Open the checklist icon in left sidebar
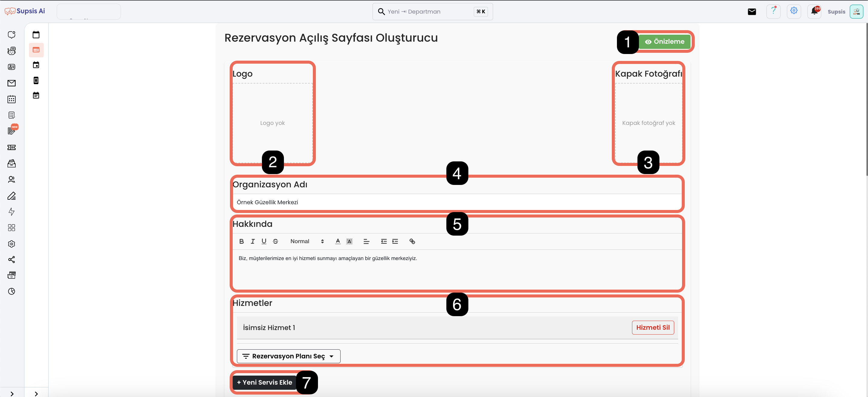The height and width of the screenshot is (397, 868). pyautogui.click(x=11, y=115)
